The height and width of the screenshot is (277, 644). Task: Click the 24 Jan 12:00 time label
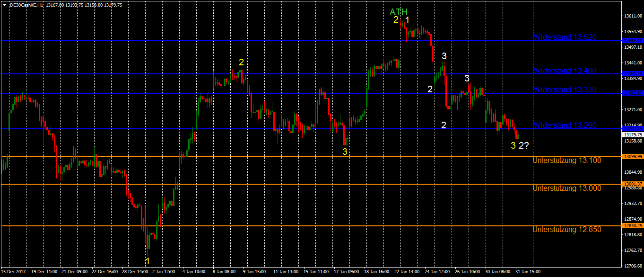[438, 273]
